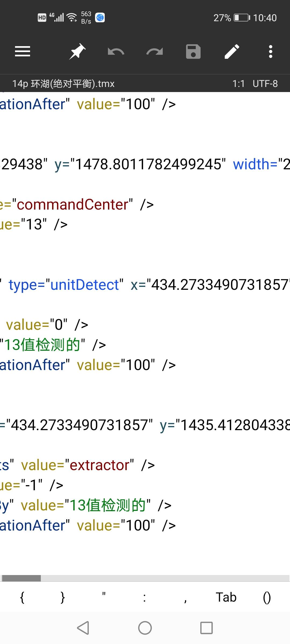Open the three-dot overflow menu
Image resolution: width=290 pixels, height=644 pixels.
coord(270,51)
